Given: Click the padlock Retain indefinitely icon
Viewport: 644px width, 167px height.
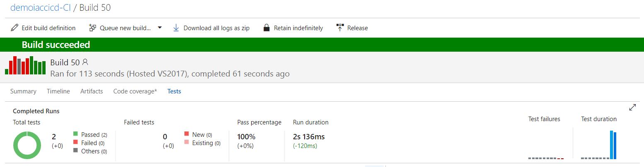Looking at the screenshot, I should pyautogui.click(x=267, y=28).
